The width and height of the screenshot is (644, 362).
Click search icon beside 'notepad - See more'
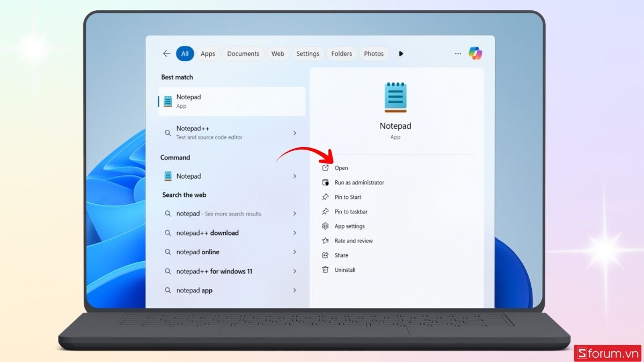coord(168,213)
